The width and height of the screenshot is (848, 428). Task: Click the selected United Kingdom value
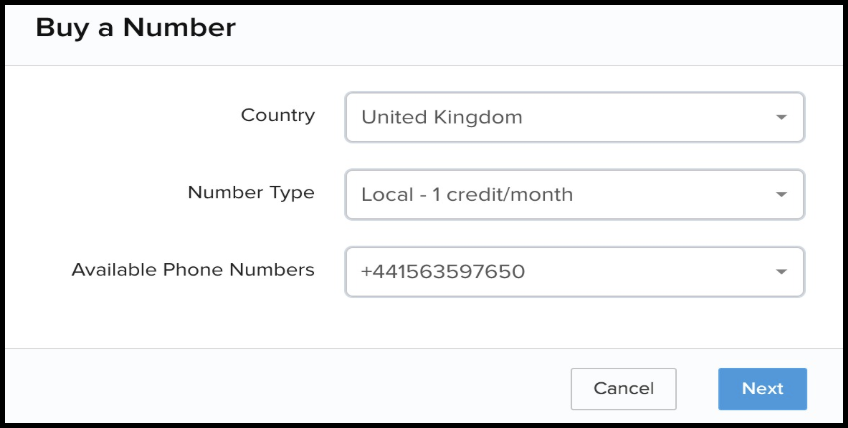[441, 118]
